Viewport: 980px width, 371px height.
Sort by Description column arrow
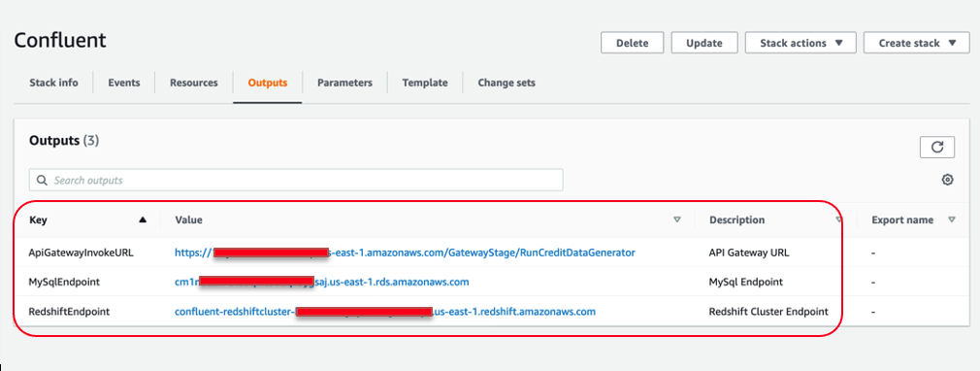(x=838, y=219)
